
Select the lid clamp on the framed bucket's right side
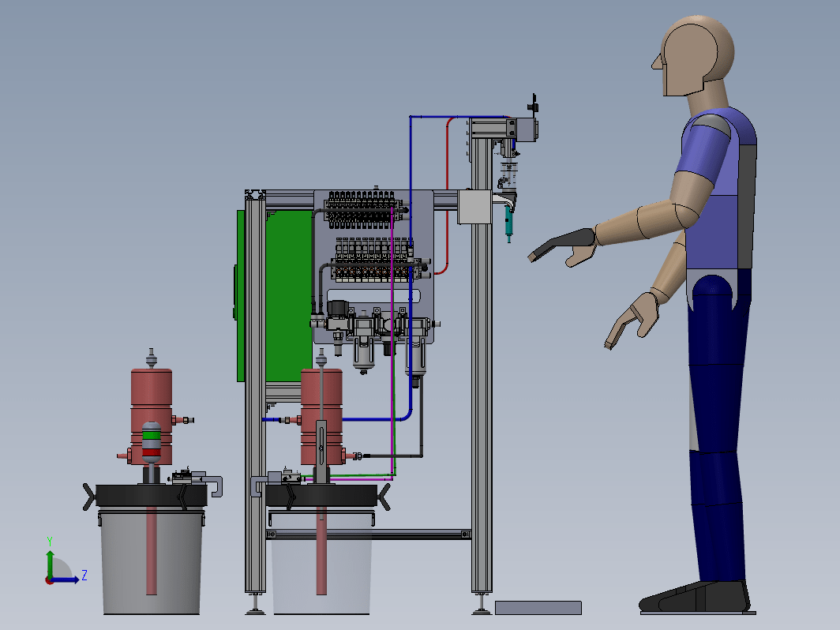click(x=384, y=497)
